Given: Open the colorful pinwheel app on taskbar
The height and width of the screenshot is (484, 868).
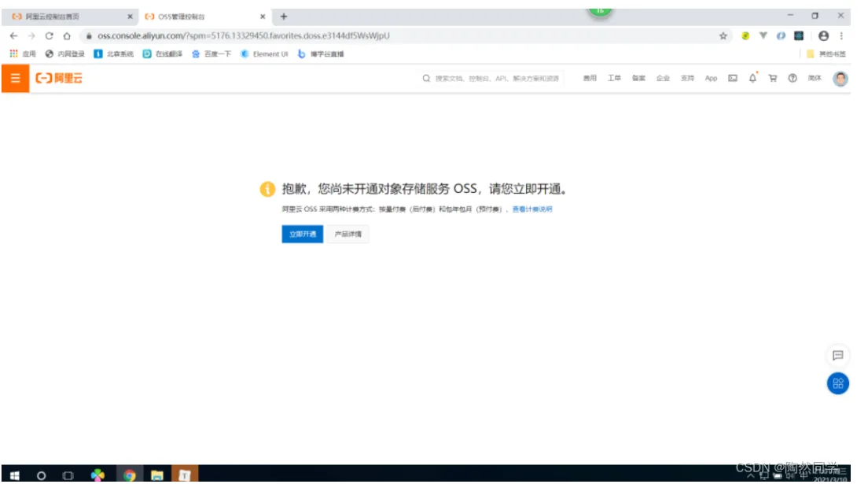Looking at the screenshot, I should tap(97, 475).
